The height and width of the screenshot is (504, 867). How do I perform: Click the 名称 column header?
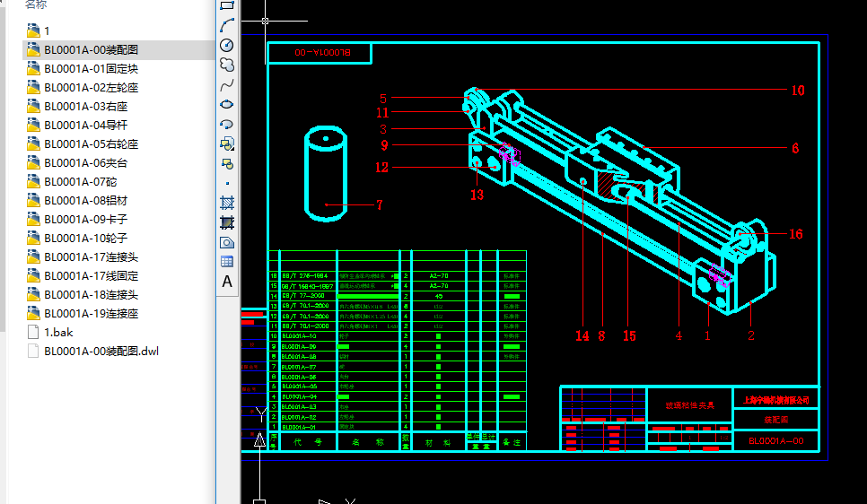tap(36, 4)
